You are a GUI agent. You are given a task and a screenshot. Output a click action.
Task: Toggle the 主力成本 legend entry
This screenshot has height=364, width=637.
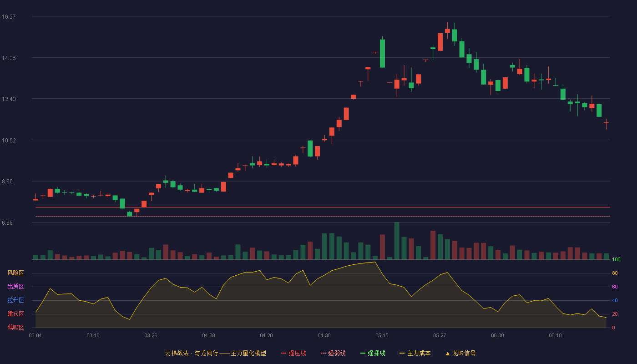click(415, 353)
